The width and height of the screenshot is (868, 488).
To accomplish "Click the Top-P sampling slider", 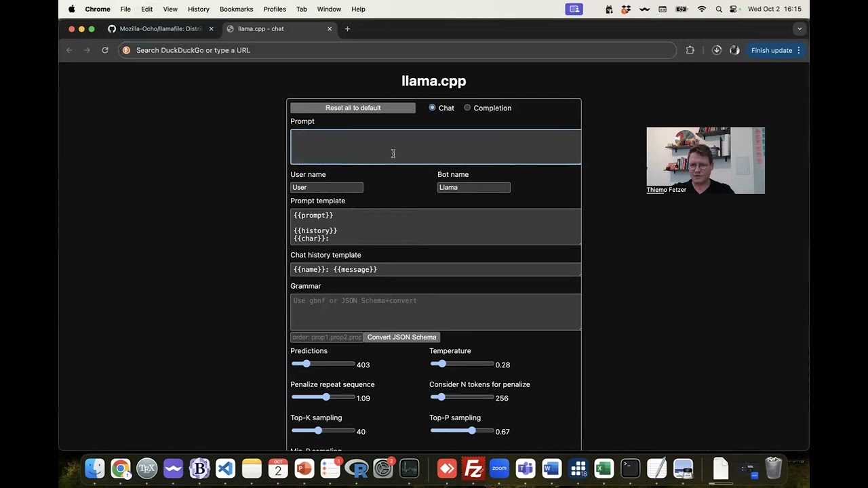I will (x=462, y=431).
